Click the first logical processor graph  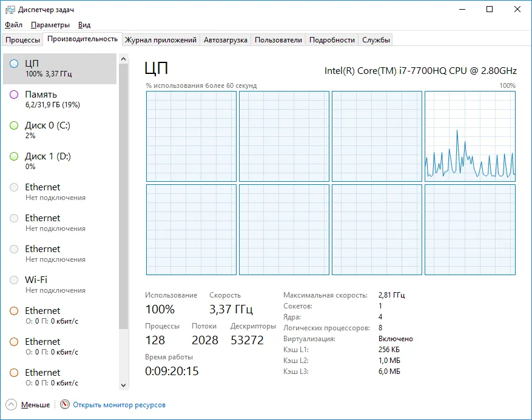pos(191,136)
